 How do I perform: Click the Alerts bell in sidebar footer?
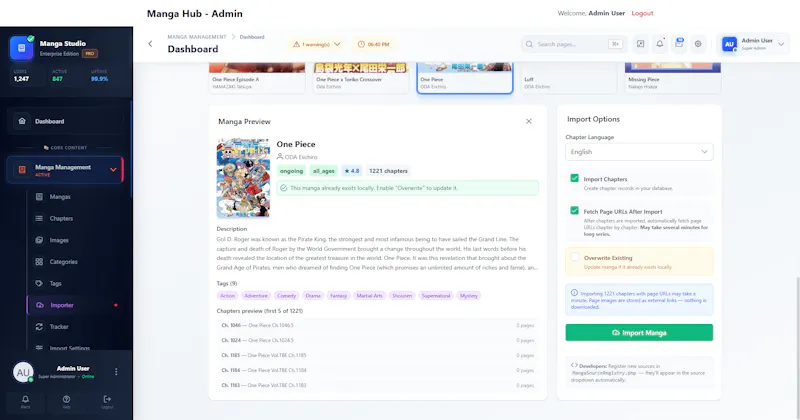(x=26, y=402)
